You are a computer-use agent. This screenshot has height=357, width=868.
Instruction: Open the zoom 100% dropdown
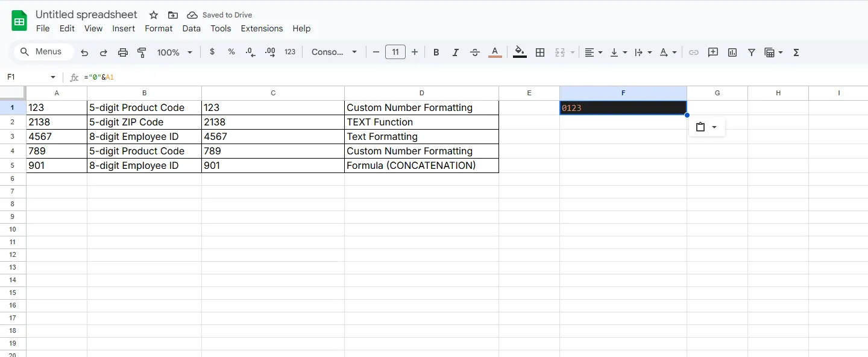click(x=174, y=52)
